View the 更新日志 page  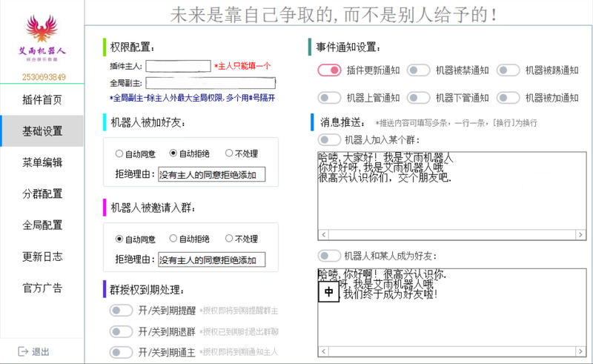tap(42, 257)
